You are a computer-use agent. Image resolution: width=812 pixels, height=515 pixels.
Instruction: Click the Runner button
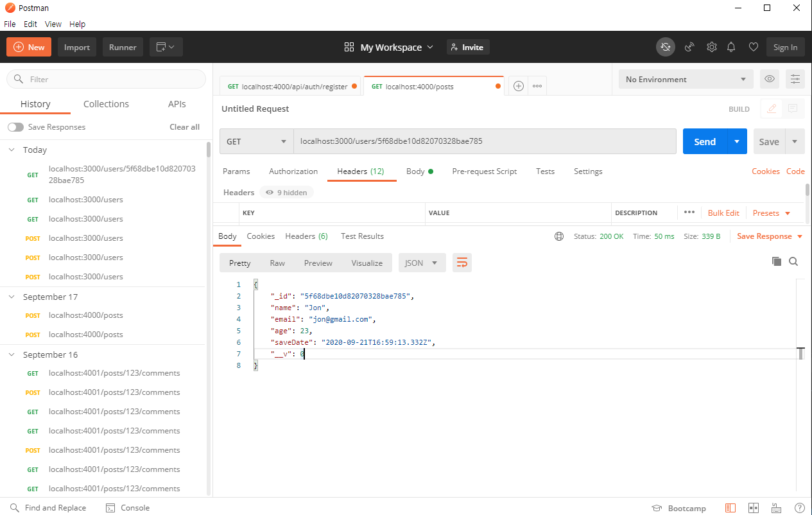point(123,47)
